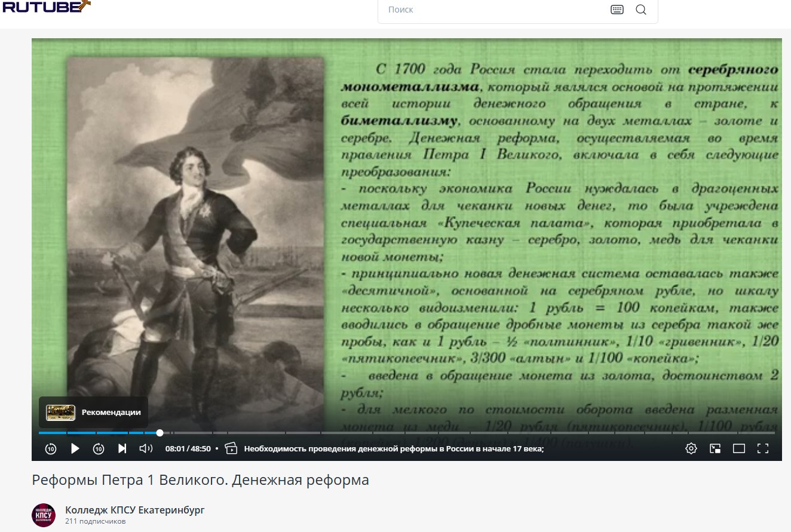The height and width of the screenshot is (532, 791).
Task: Click the video title Реформы Петра 1 Великого
Action: (200, 479)
